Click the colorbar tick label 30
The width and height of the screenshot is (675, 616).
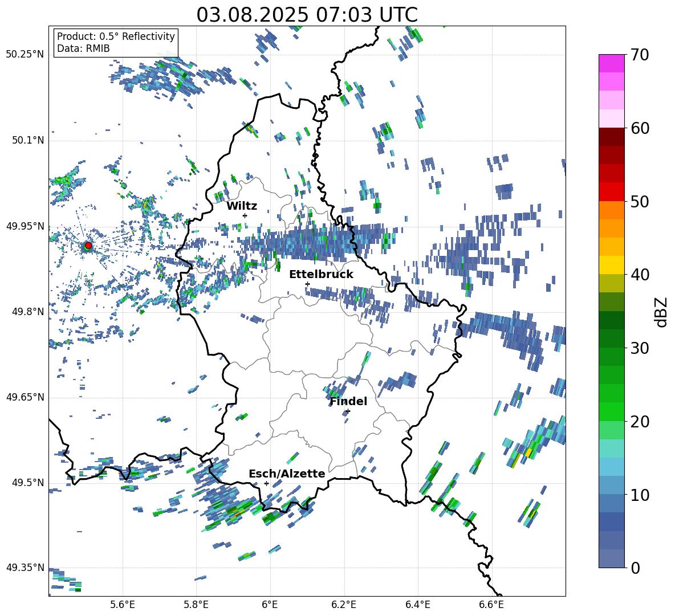click(x=640, y=348)
